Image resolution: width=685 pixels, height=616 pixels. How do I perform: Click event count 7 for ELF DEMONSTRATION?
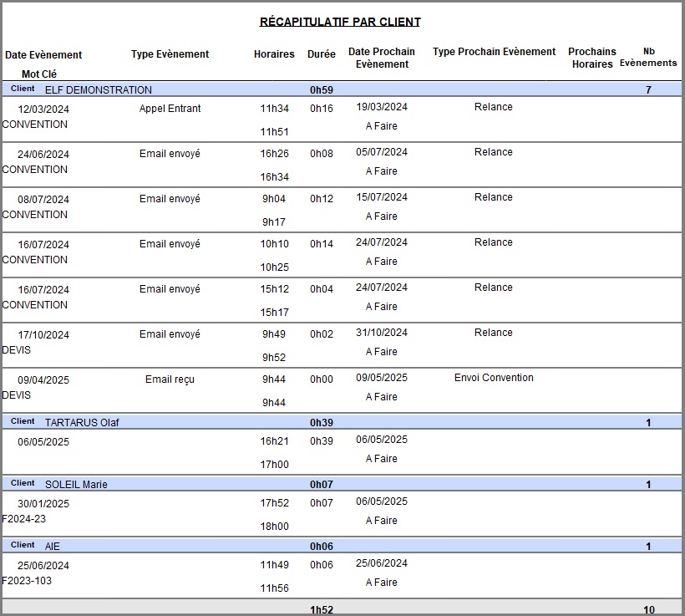[x=648, y=90]
